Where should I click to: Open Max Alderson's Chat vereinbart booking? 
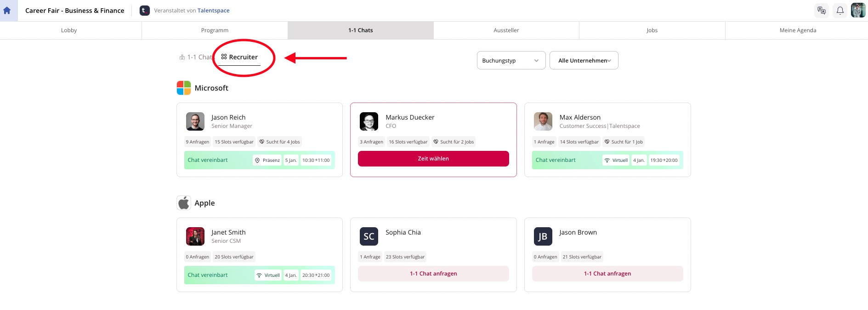[x=607, y=160]
